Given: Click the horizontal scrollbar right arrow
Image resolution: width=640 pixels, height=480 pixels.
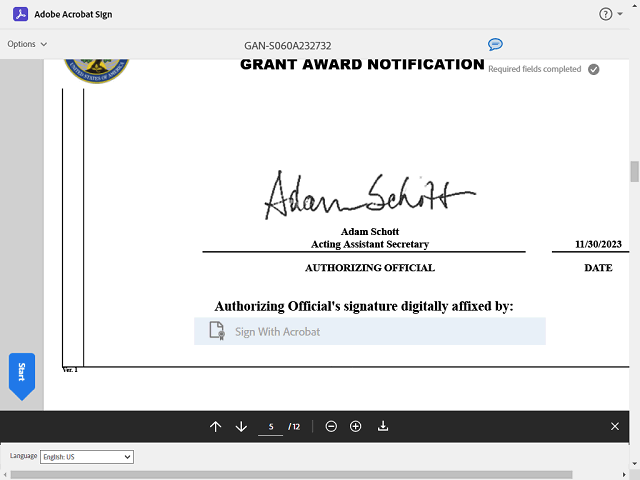Looking at the screenshot, I should click(624, 475).
